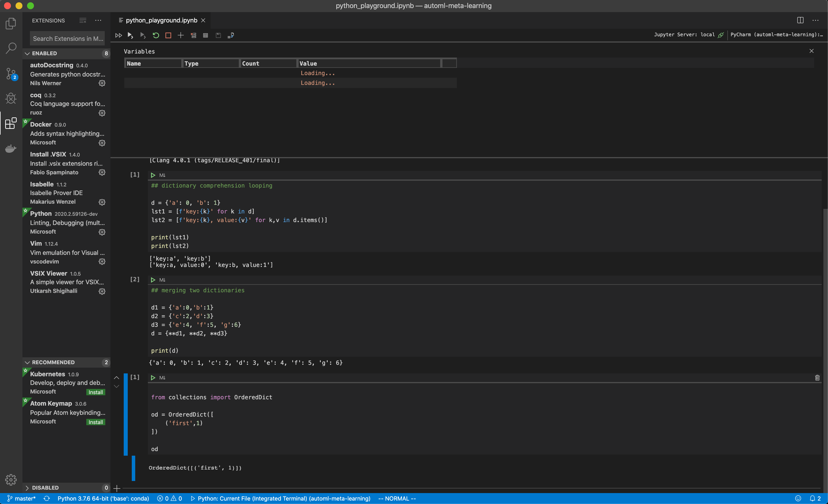828x504 pixels.
Task: Close the Variables panel
Action: coord(812,51)
